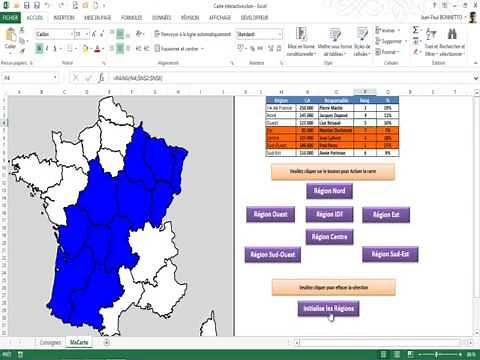Toggle align text right

(x=128, y=49)
